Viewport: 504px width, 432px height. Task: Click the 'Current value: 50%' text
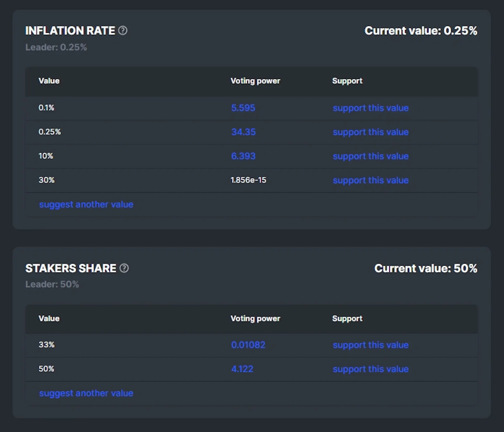(x=426, y=268)
